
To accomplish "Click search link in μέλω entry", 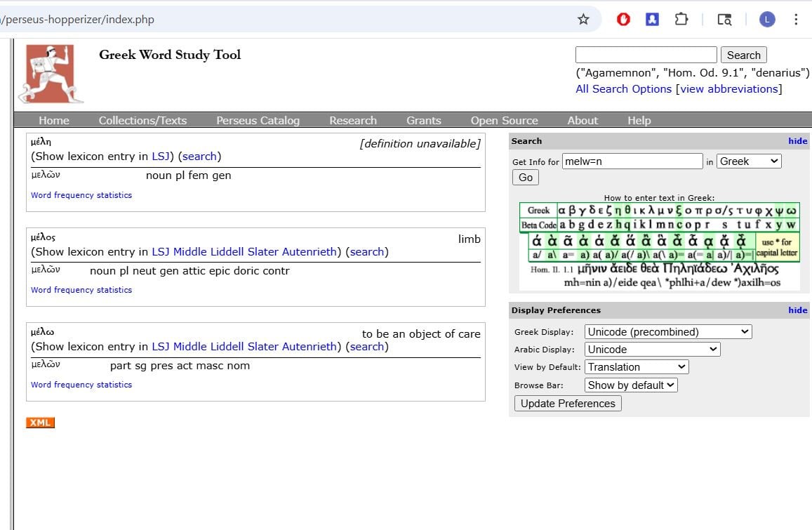I will (367, 347).
